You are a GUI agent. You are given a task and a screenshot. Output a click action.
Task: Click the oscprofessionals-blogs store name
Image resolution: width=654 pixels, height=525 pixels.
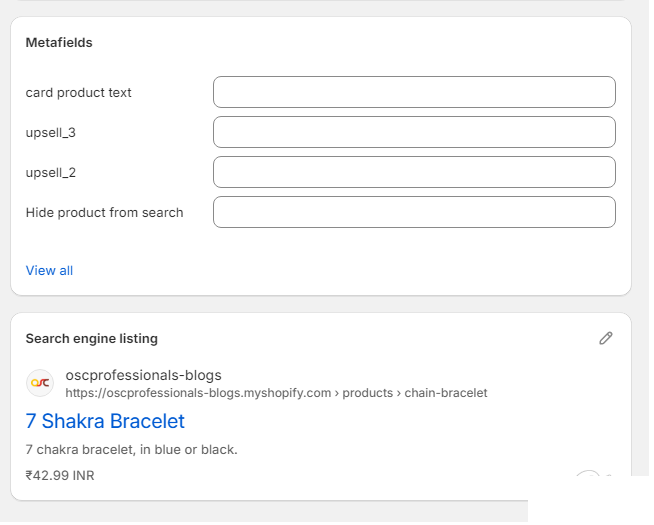click(x=143, y=375)
